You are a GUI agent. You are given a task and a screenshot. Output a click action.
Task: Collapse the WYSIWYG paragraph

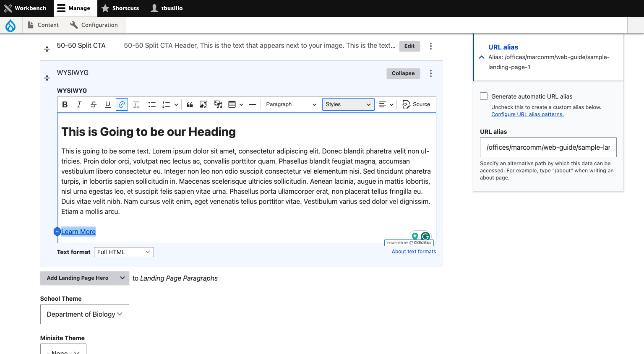click(x=403, y=73)
